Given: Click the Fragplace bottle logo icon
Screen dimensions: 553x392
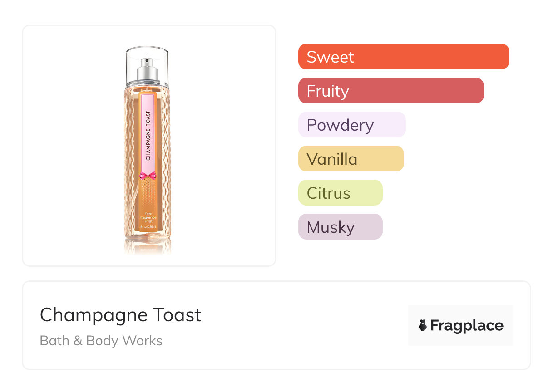Looking at the screenshot, I should pyautogui.click(x=423, y=325).
